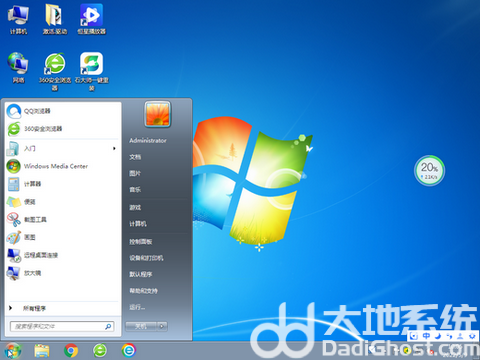Open the Calculator program entry
Image resolution: width=480 pixels, height=360 pixels.
(x=63, y=184)
